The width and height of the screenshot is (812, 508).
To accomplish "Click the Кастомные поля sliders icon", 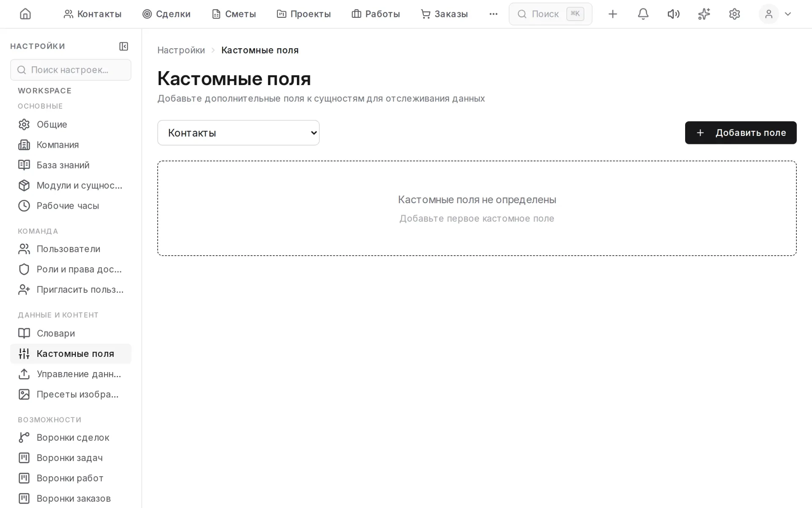I will (x=24, y=353).
